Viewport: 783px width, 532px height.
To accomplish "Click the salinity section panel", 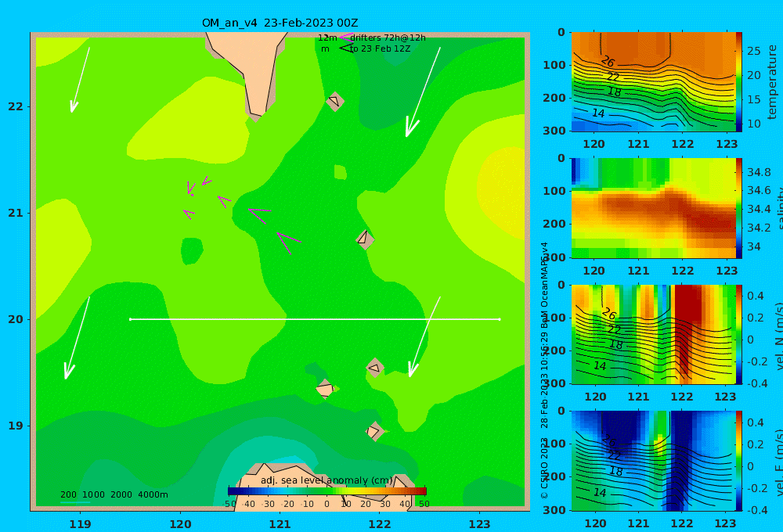I will click(654, 208).
